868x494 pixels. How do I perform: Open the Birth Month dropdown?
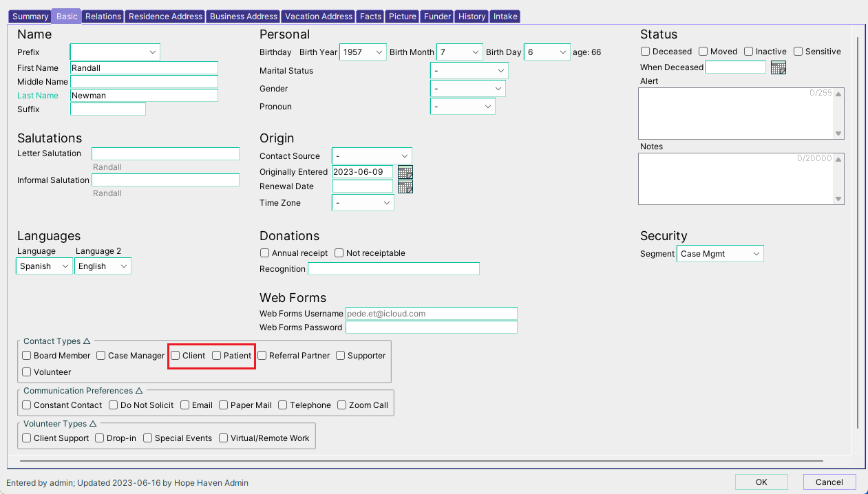coord(460,52)
